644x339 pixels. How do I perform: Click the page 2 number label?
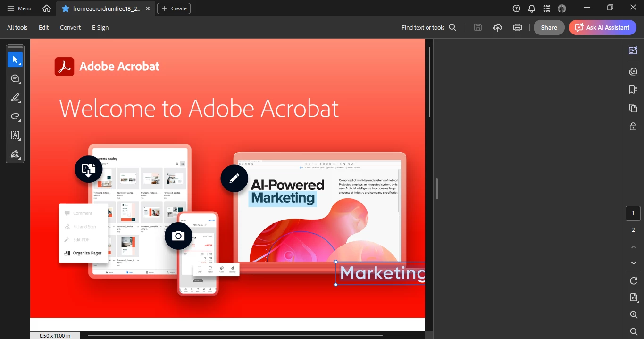coord(633,230)
